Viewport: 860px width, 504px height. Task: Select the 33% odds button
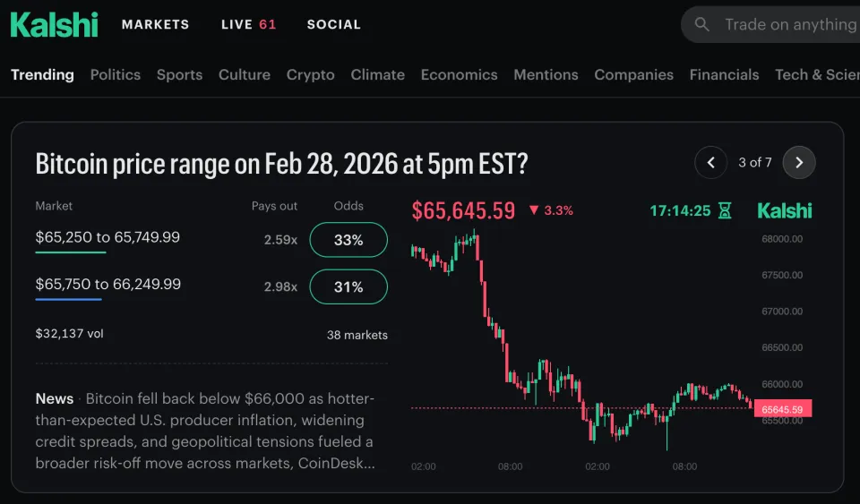(348, 240)
